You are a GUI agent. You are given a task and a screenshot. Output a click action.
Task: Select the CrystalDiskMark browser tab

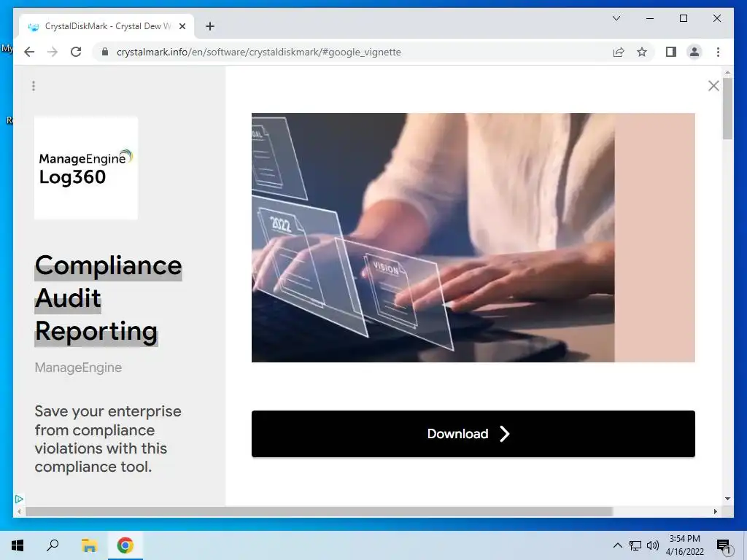point(107,26)
